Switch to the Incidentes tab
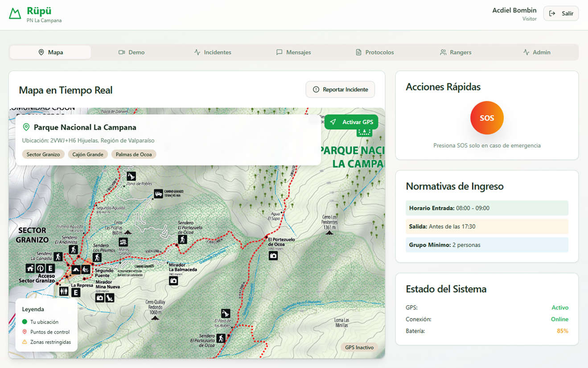Screen dimensions: 588x368 click(x=213, y=52)
